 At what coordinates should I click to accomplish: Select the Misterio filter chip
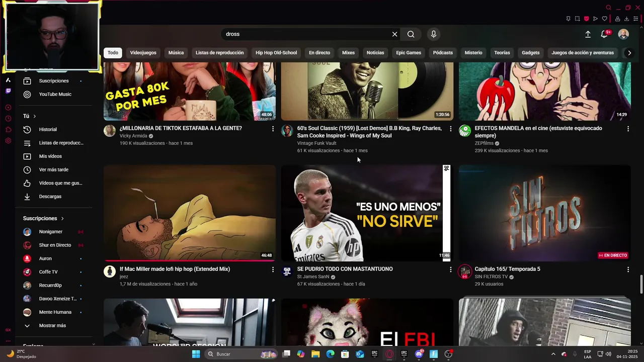[473, 53]
